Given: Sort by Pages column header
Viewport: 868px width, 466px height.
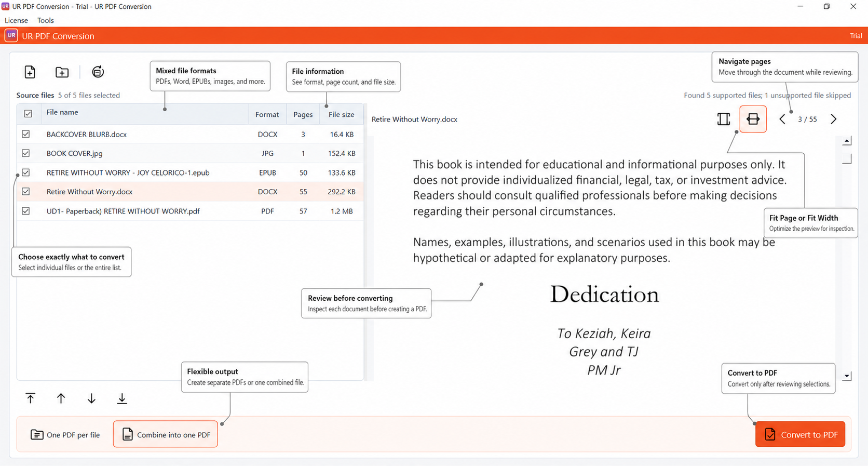Looking at the screenshot, I should click(x=303, y=114).
